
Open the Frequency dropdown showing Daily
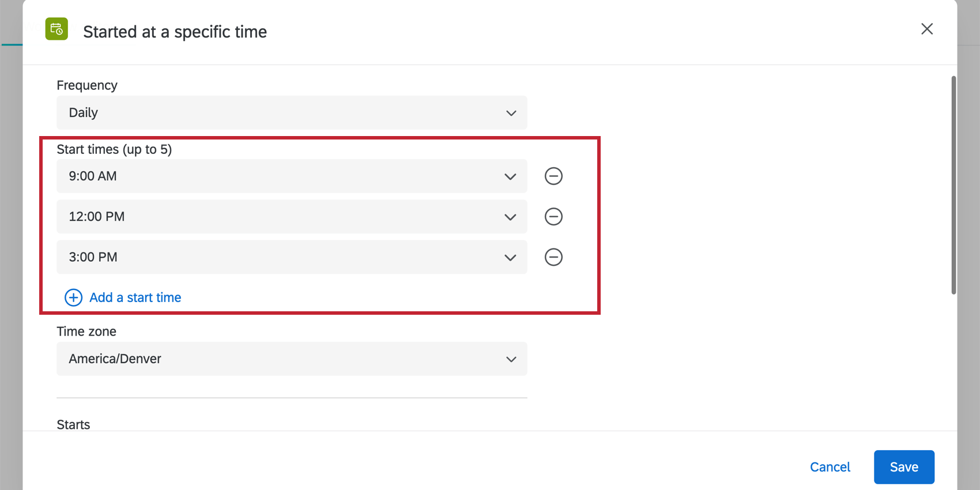coord(291,113)
